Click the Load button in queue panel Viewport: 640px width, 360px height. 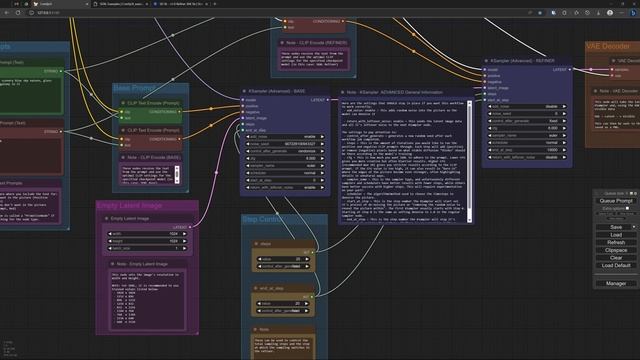pos(616,235)
